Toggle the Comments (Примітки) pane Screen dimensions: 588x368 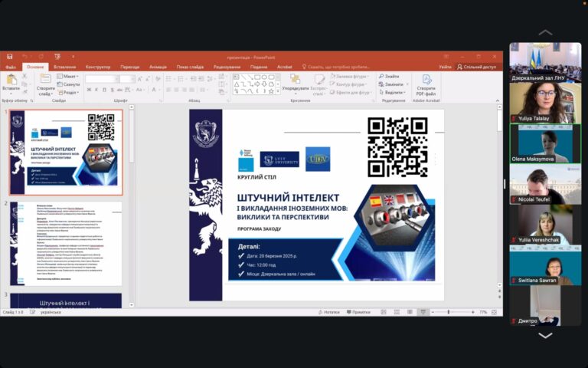point(357,312)
